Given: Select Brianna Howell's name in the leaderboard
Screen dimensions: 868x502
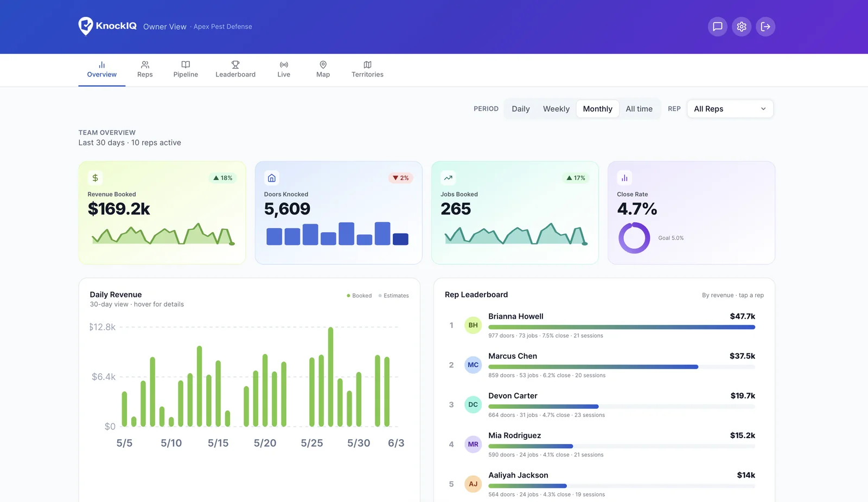Looking at the screenshot, I should [x=515, y=317].
